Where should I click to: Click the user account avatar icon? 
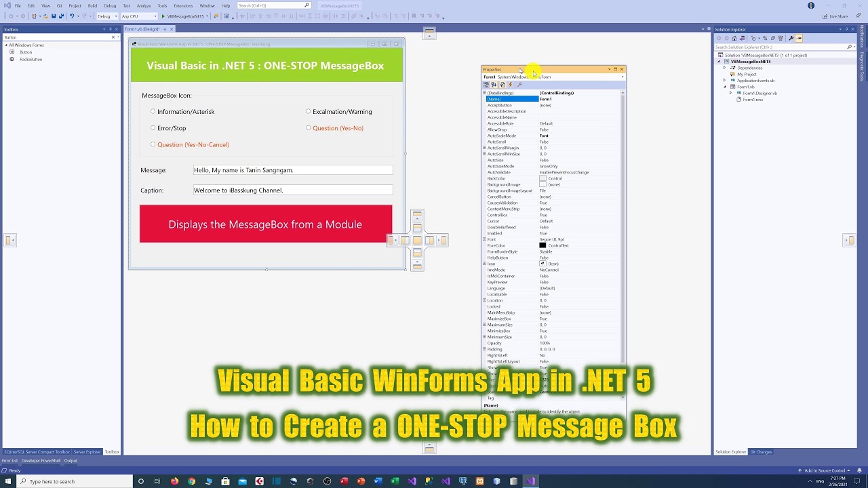click(x=811, y=5)
